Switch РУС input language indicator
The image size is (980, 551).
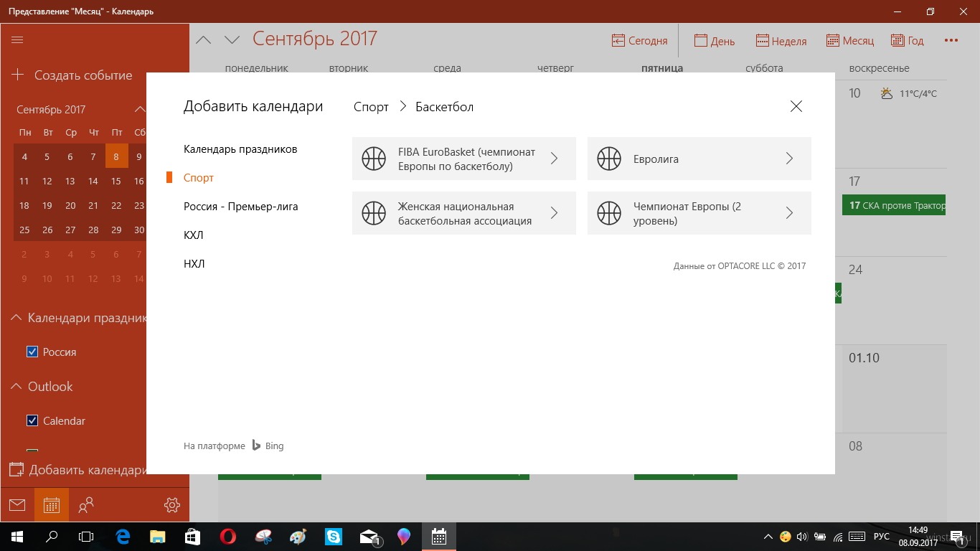(x=882, y=537)
